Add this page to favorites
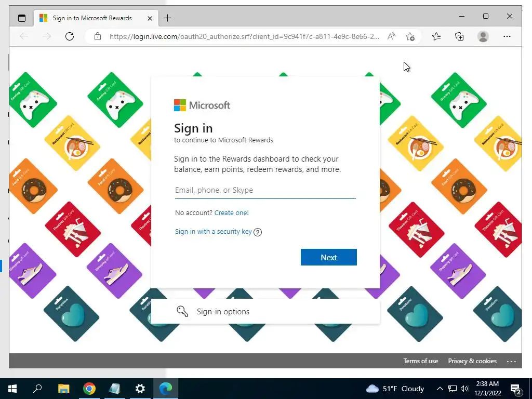Viewport: 532px width, 399px height. pos(410,36)
